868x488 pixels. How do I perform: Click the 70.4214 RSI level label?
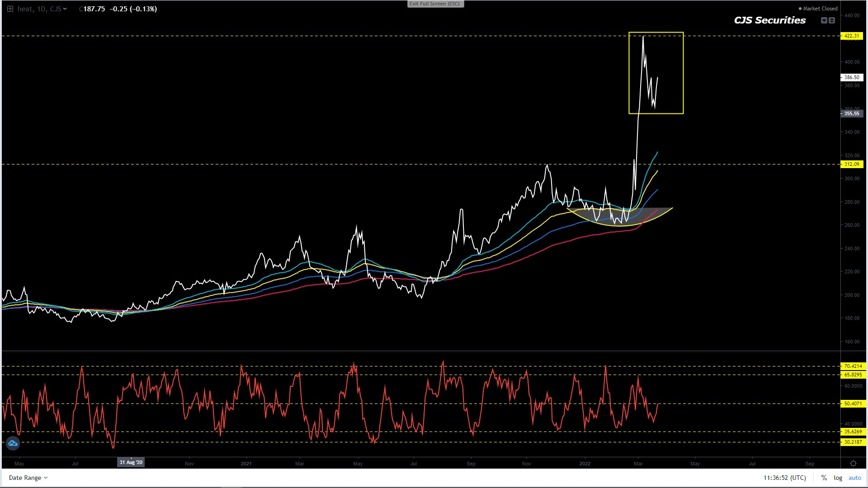click(853, 366)
